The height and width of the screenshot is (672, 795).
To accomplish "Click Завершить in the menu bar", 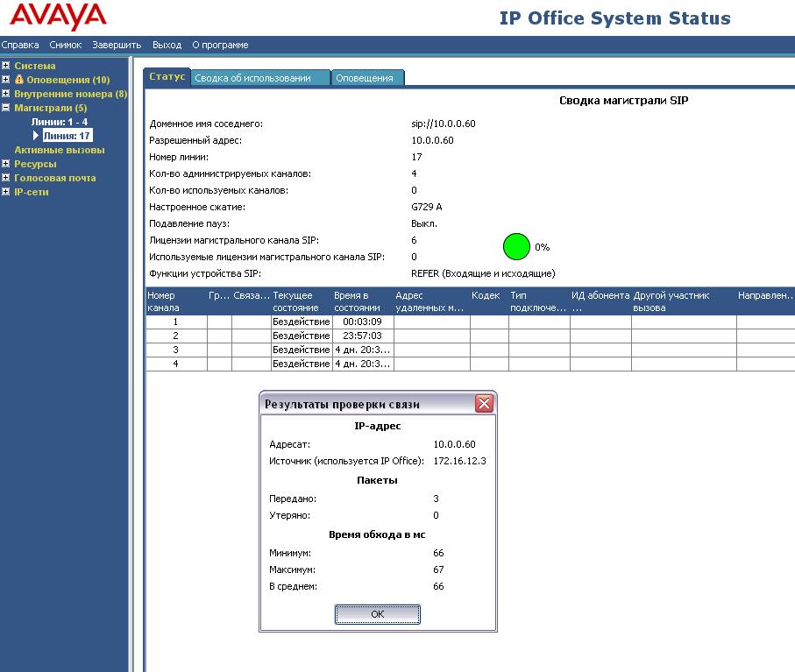I will click(117, 45).
